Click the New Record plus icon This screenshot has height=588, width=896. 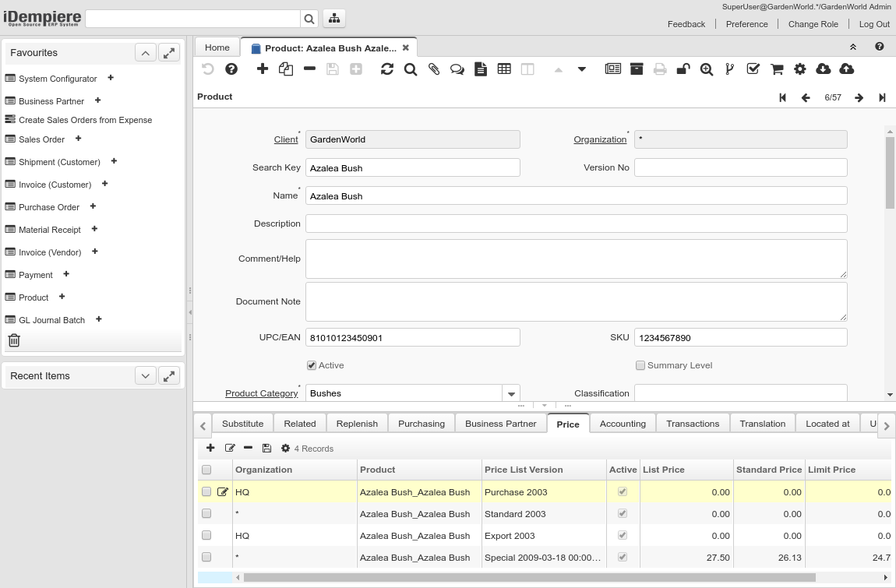[x=263, y=69]
